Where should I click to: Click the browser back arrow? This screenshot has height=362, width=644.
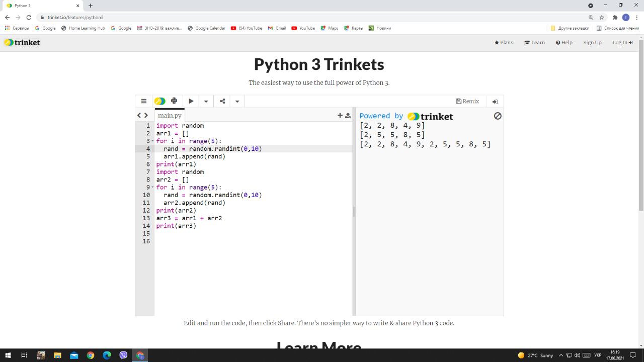[x=7, y=17]
